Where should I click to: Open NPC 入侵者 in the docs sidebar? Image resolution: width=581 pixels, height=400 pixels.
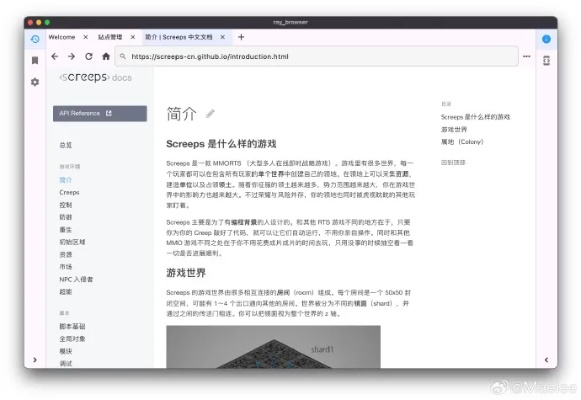pyautogui.click(x=76, y=279)
